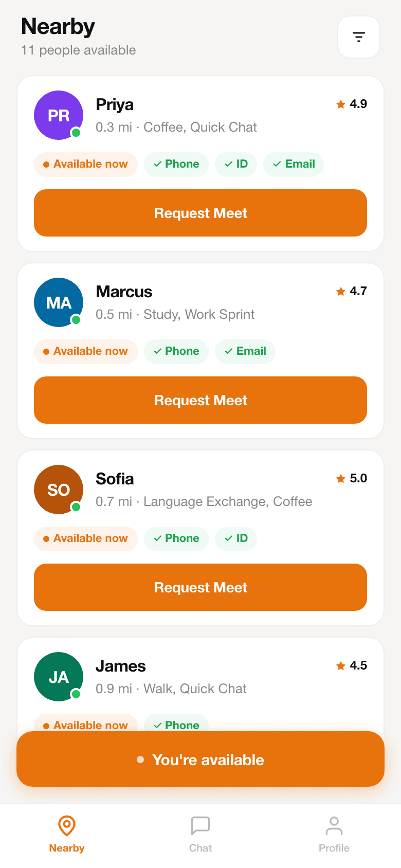Click Sofia's 5.0 star rating
The width and height of the screenshot is (401, 868).
click(x=352, y=479)
